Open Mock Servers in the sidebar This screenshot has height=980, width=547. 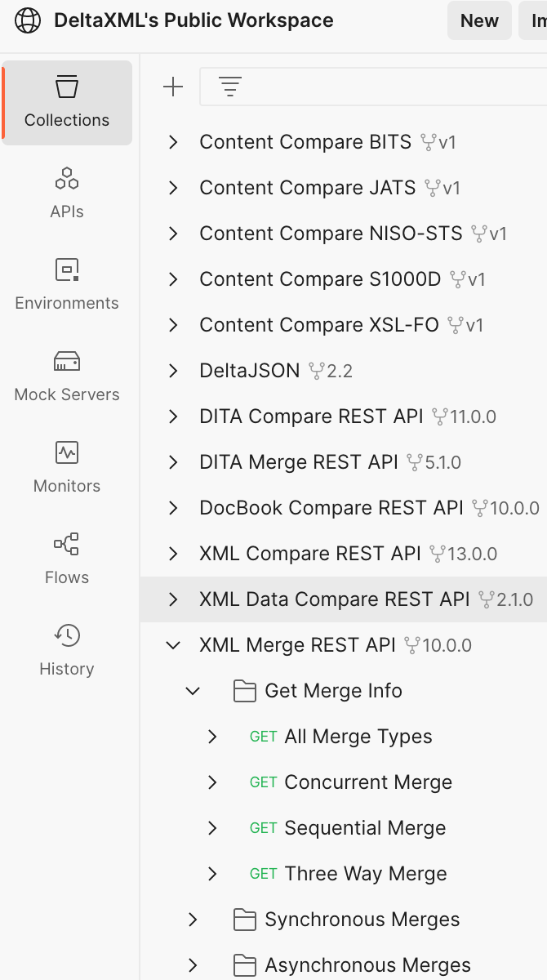click(67, 376)
